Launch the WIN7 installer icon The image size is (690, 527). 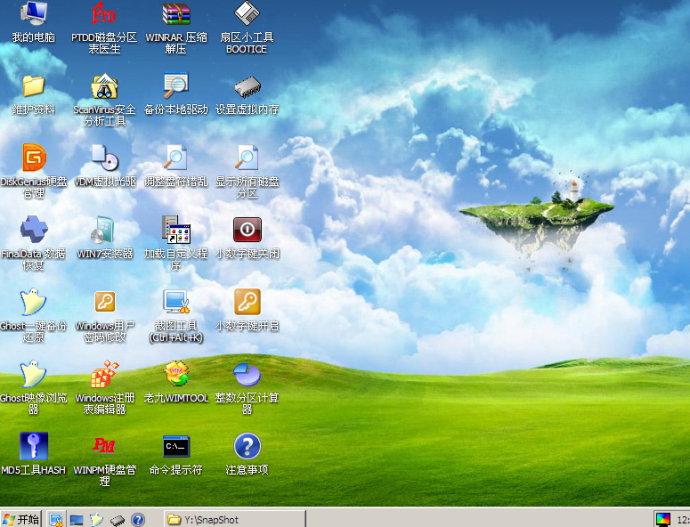(104, 231)
